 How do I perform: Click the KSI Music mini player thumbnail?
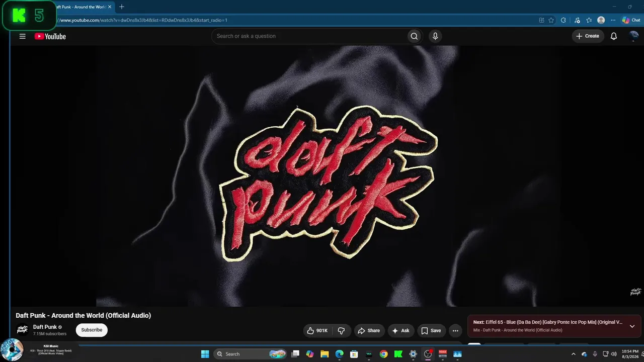click(x=12, y=350)
